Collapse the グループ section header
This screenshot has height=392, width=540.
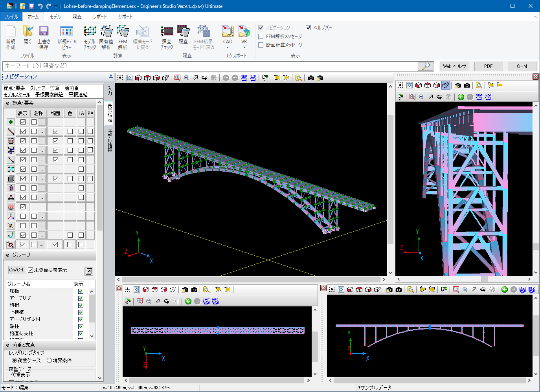click(7, 255)
